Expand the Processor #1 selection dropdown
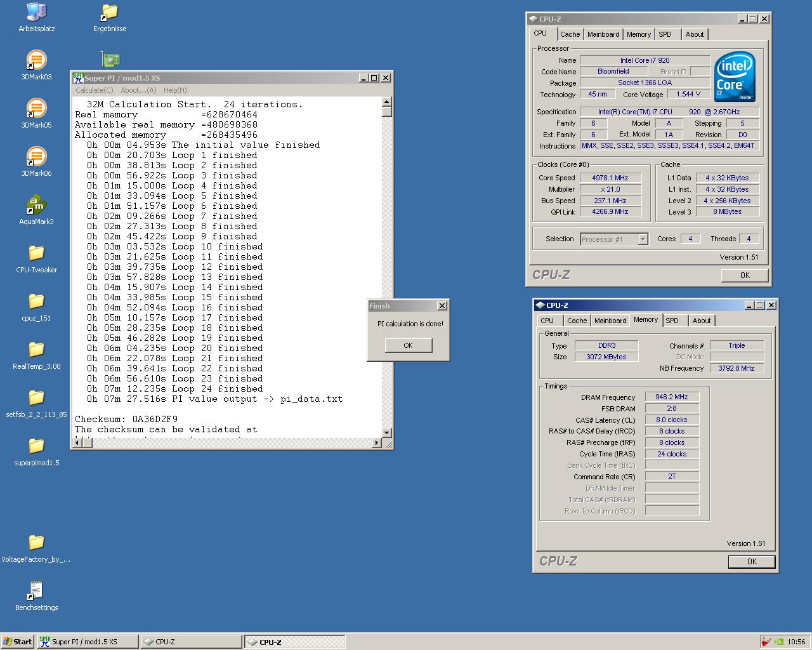Screen dimensions: 812x650 (643, 239)
